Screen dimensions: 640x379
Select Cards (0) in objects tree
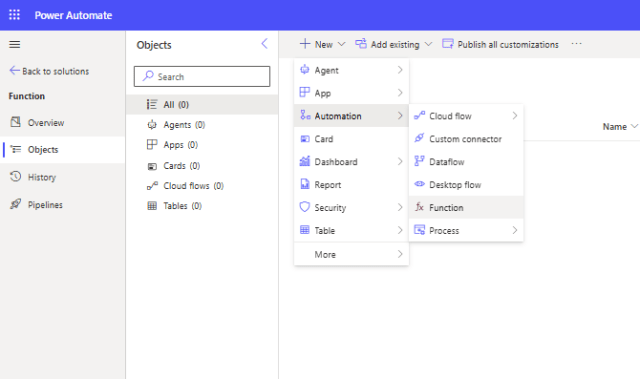click(202, 166)
